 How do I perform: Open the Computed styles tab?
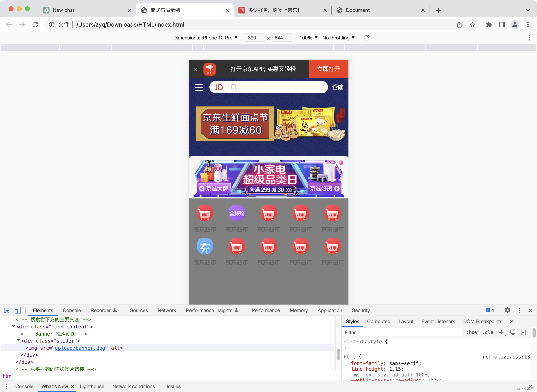[379, 321]
